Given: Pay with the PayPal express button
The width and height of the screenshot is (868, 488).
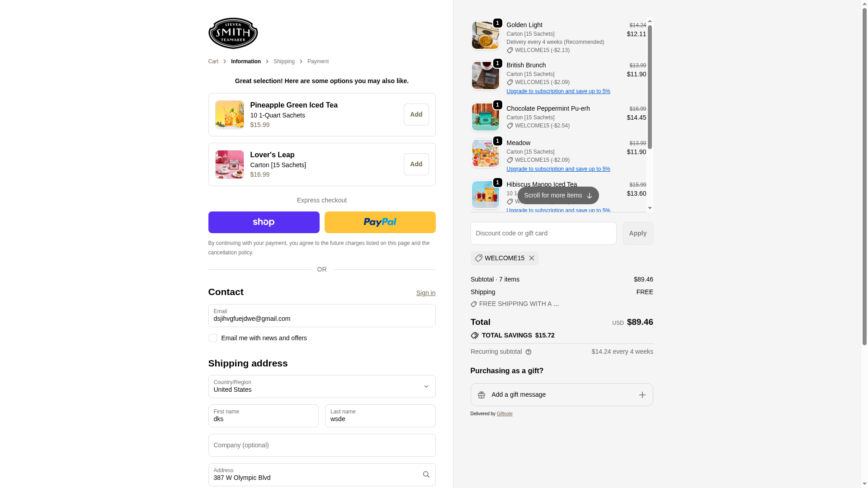Looking at the screenshot, I should (380, 222).
